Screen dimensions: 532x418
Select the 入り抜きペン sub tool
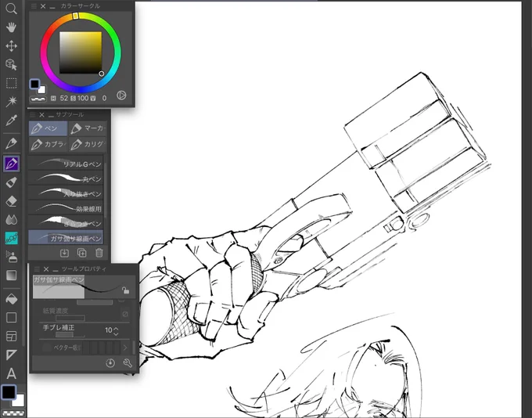point(66,193)
